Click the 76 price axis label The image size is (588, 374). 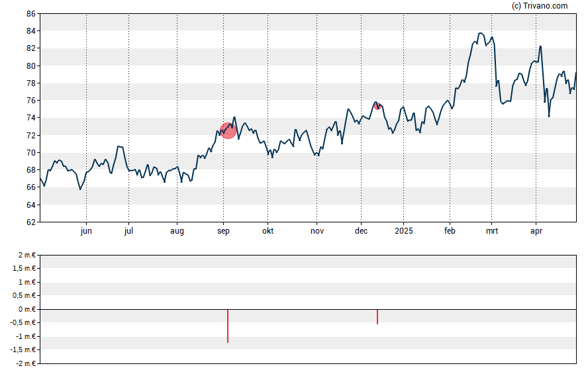pyautogui.click(x=31, y=101)
